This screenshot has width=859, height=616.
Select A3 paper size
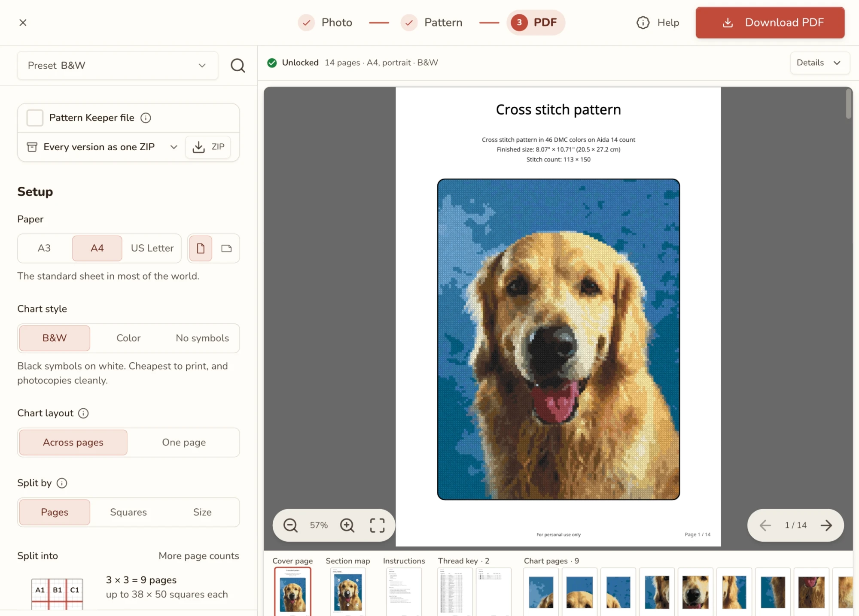(x=44, y=248)
